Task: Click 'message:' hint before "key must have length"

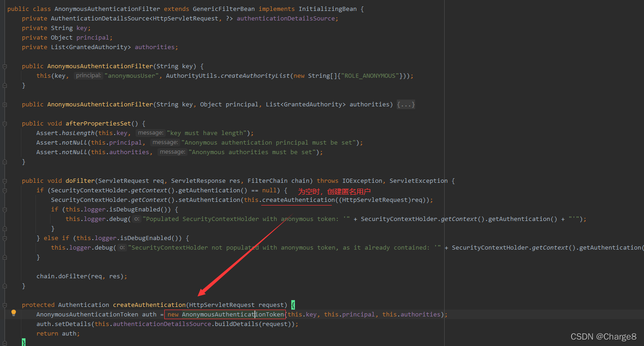Action: coord(151,133)
